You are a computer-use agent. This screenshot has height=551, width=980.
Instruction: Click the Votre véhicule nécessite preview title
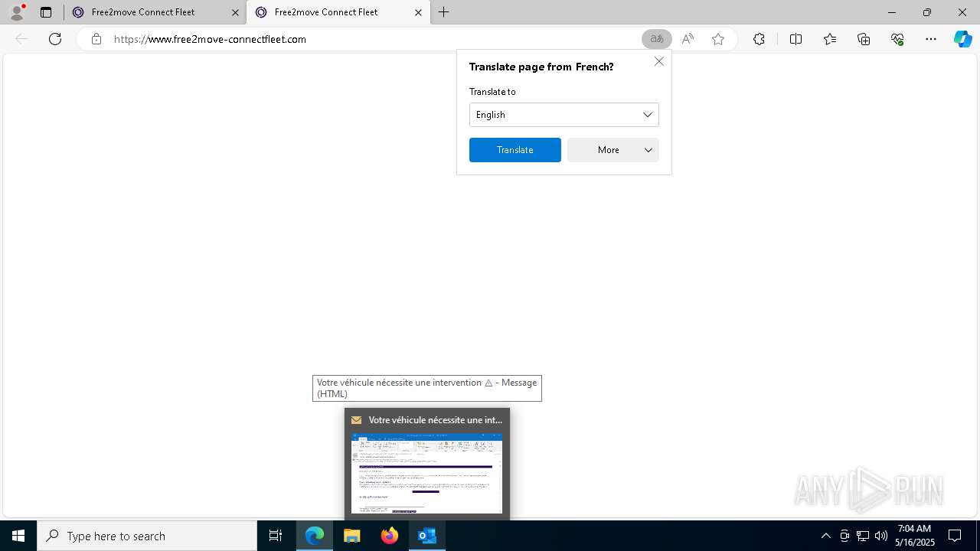436,420
